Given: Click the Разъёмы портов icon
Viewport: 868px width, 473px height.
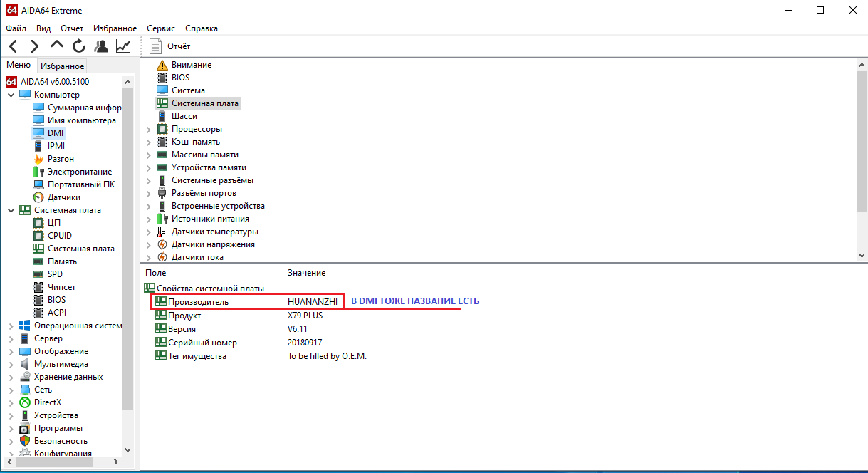Looking at the screenshot, I should (x=162, y=193).
